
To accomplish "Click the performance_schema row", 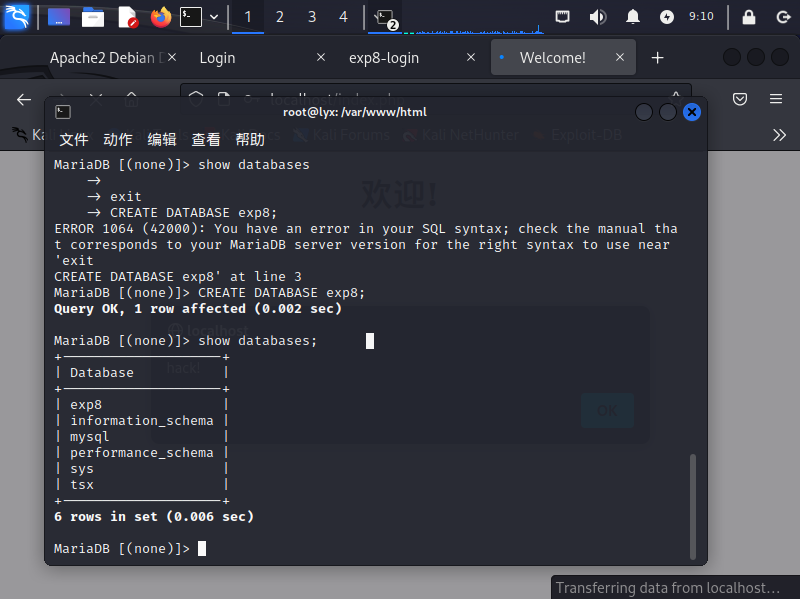I will coord(142,453).
